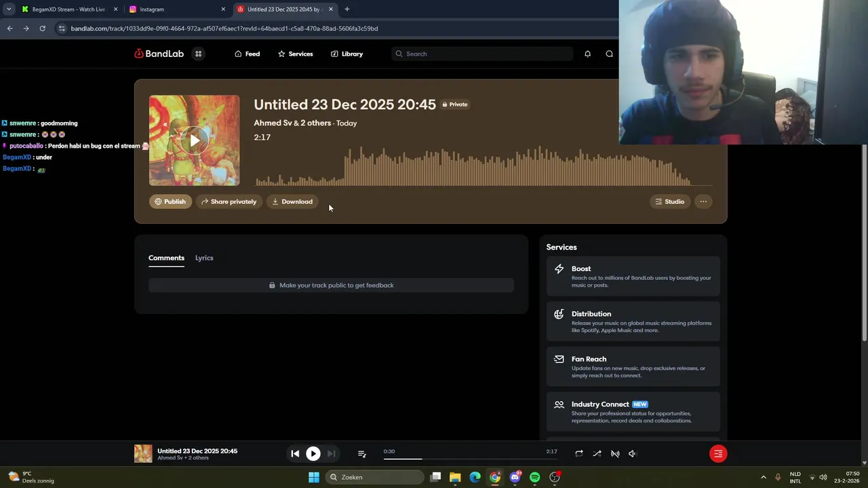Open the Boost service
Screen dimensions: 868x488
(x=633, y=277)
